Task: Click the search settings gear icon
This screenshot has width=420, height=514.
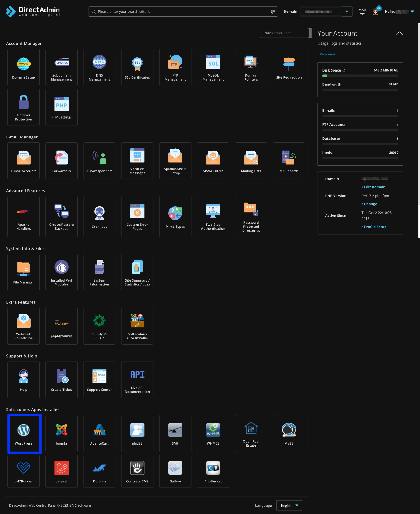Action: coord(273,12)
